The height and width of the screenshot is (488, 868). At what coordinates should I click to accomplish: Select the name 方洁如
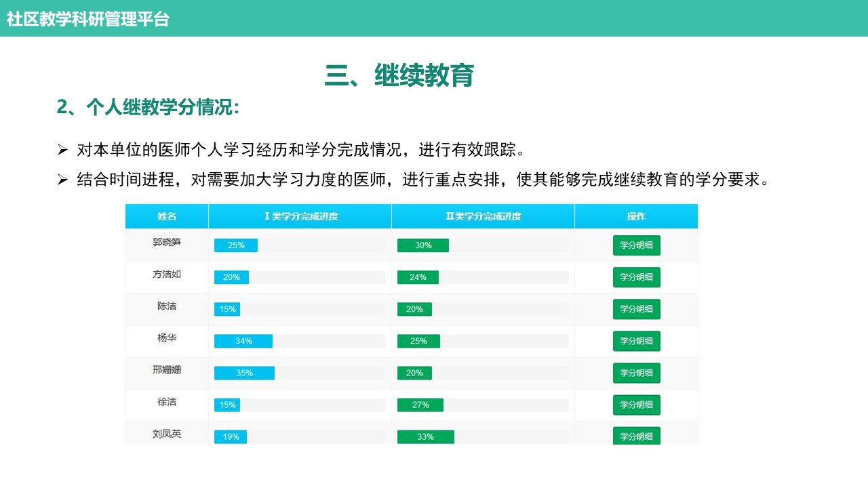pyautogui.click(x=167, y=274)
